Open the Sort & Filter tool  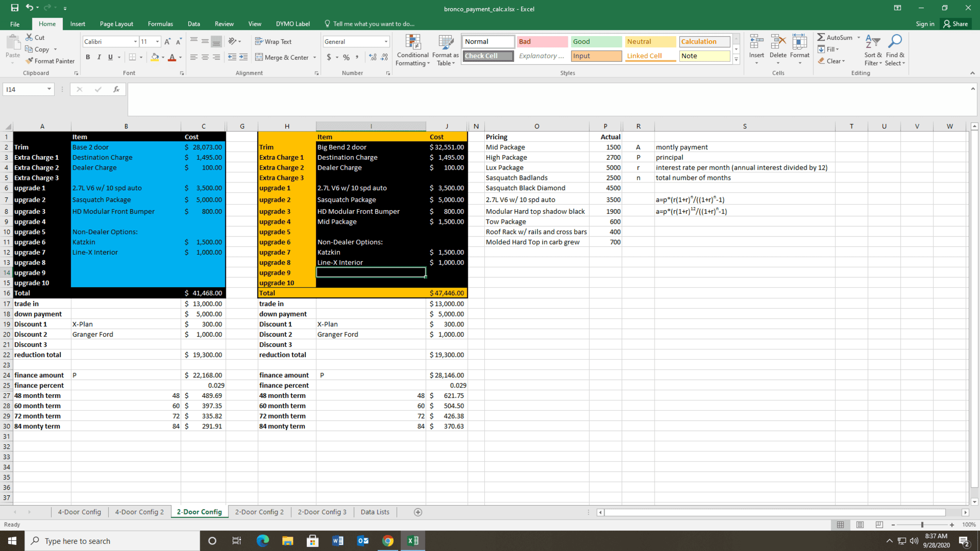(x=873, y=50)
